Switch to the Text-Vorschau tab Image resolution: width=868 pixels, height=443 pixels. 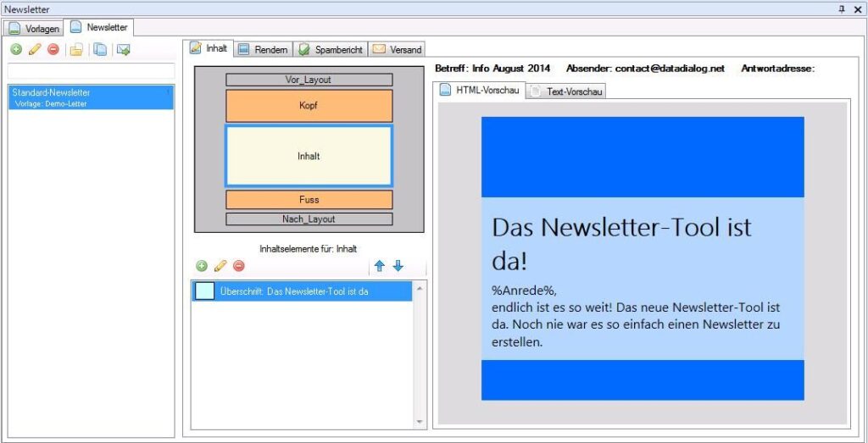pyautogui.click(x=566, y=91)
